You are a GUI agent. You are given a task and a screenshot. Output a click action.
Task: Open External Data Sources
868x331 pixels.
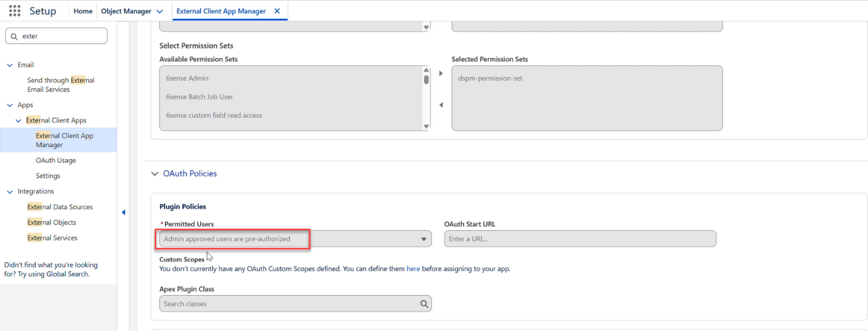[x=60, y=207]
